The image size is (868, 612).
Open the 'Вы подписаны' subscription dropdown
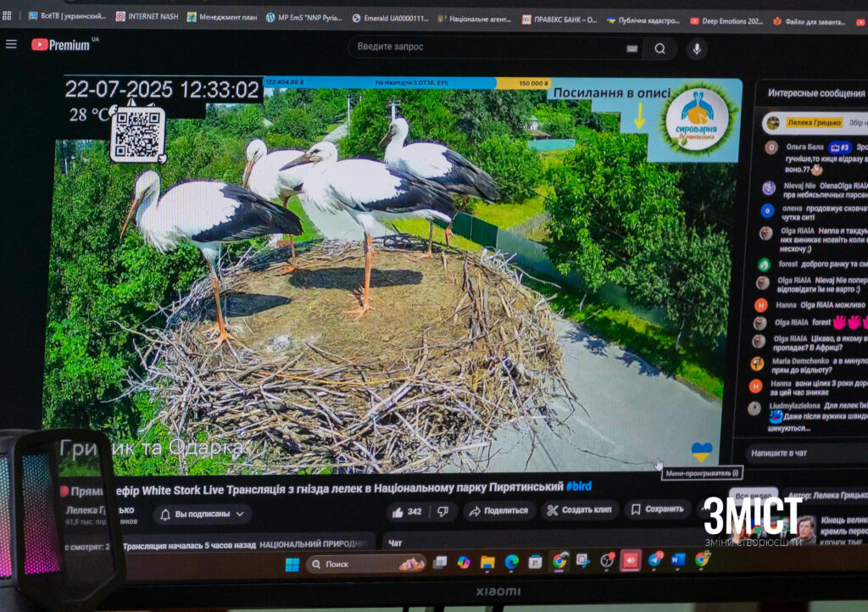pyautogui.click(x=203, y=514)
